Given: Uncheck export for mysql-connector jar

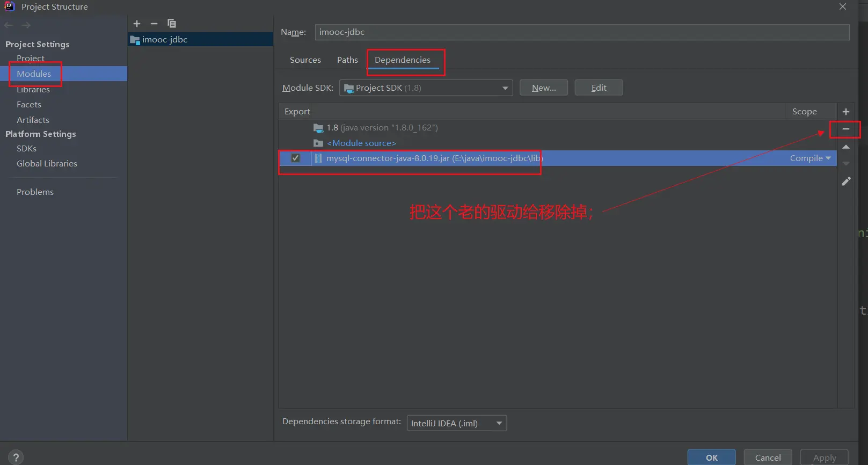Looking at the screenshot, I should (295, 158).
